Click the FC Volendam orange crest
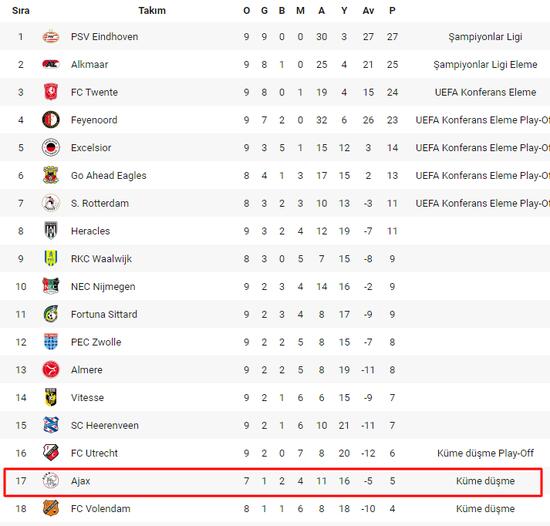 coord(51,508)
